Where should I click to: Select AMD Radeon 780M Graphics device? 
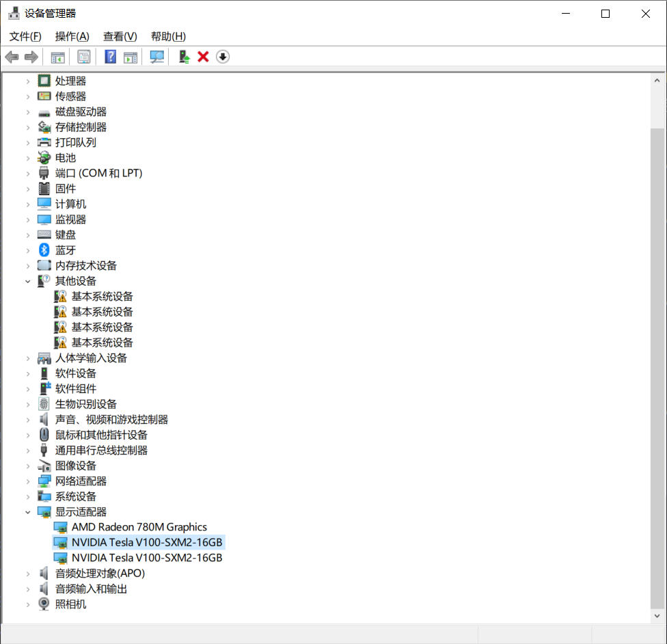[x=139, y=527]
